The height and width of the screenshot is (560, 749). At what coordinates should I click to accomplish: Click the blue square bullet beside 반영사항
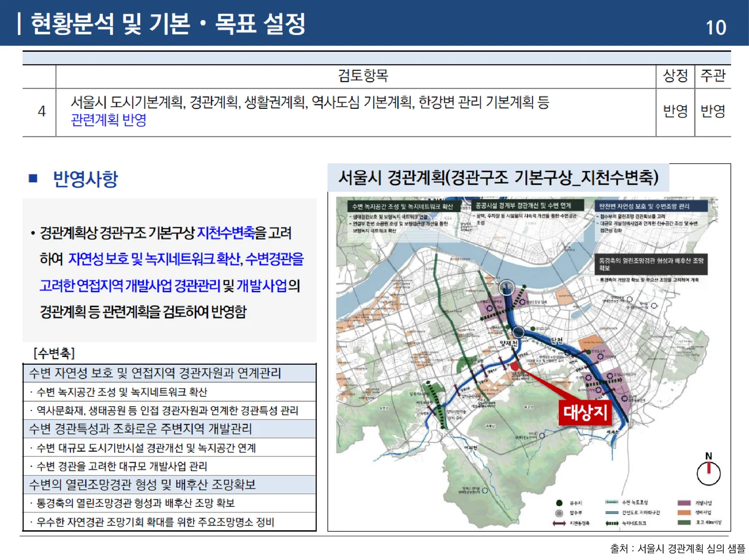(33, 178)
